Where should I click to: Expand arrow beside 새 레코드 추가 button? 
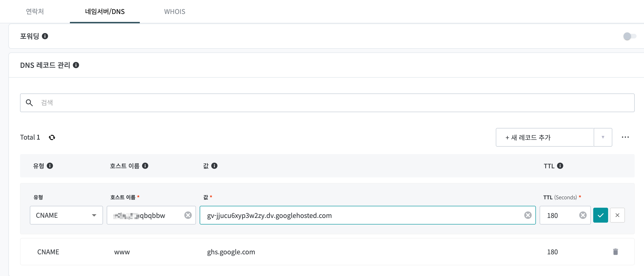(x=603, y=137)
